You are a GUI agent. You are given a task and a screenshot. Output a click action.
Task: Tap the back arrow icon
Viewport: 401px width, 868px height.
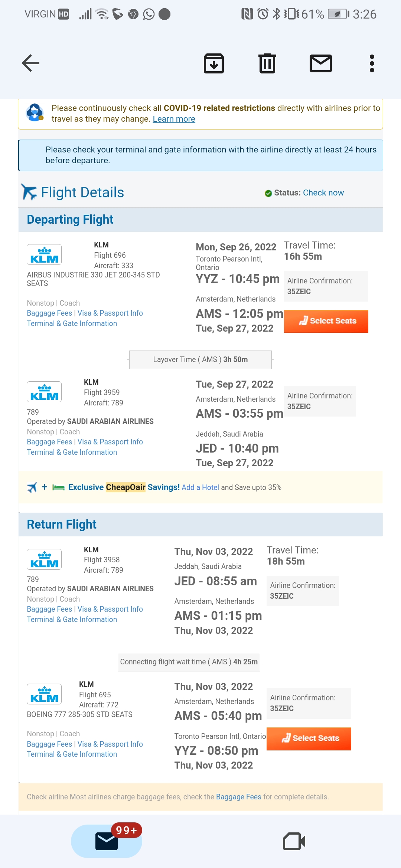click(30, 63)
